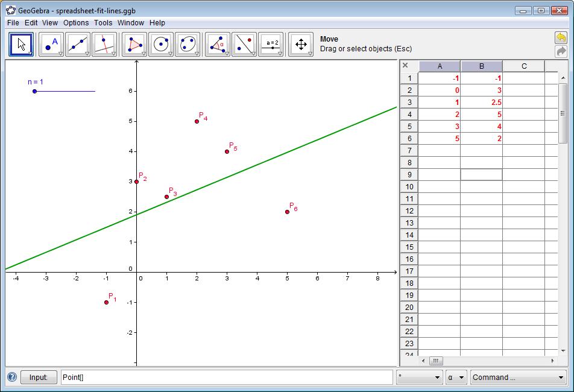Select spreadsheet column A header
574x392 pixels.
point(440,66)
